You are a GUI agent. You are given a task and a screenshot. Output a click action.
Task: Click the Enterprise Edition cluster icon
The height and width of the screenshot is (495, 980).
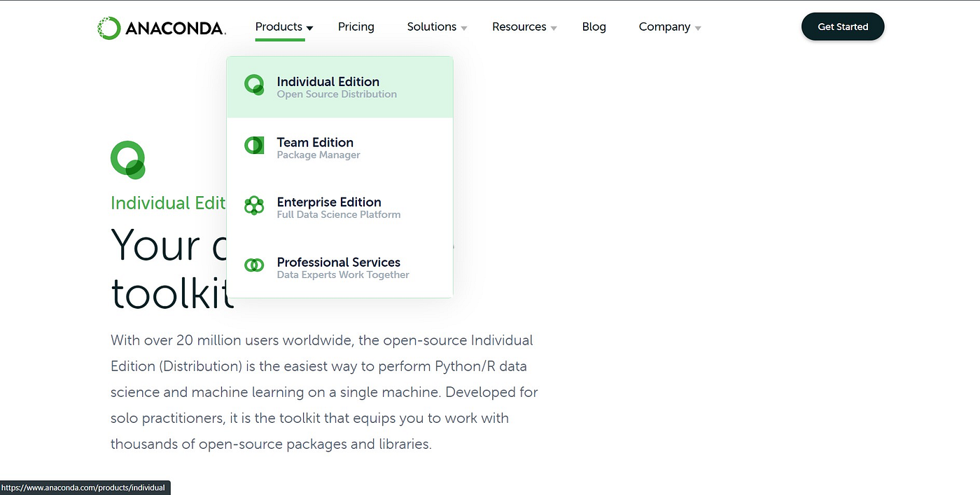coord(253,206)
